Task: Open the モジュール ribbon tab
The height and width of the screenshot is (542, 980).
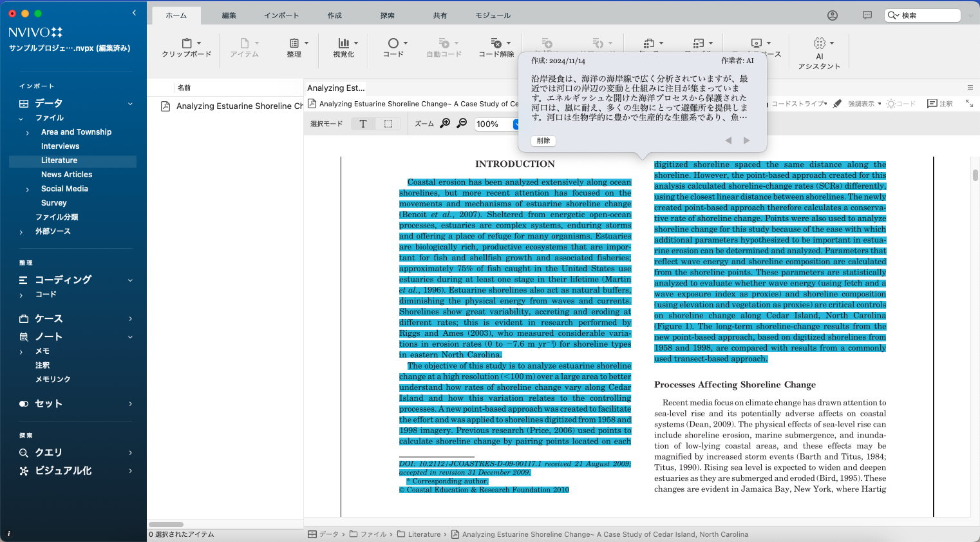Action: point(493,15)
